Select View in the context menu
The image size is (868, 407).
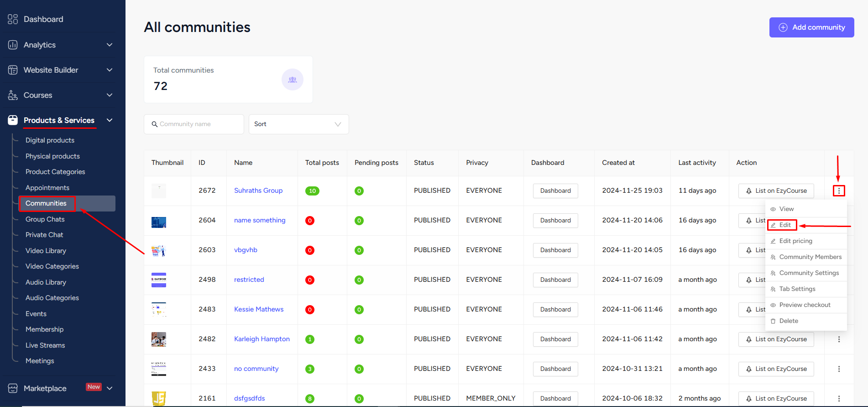coord(806,209)
